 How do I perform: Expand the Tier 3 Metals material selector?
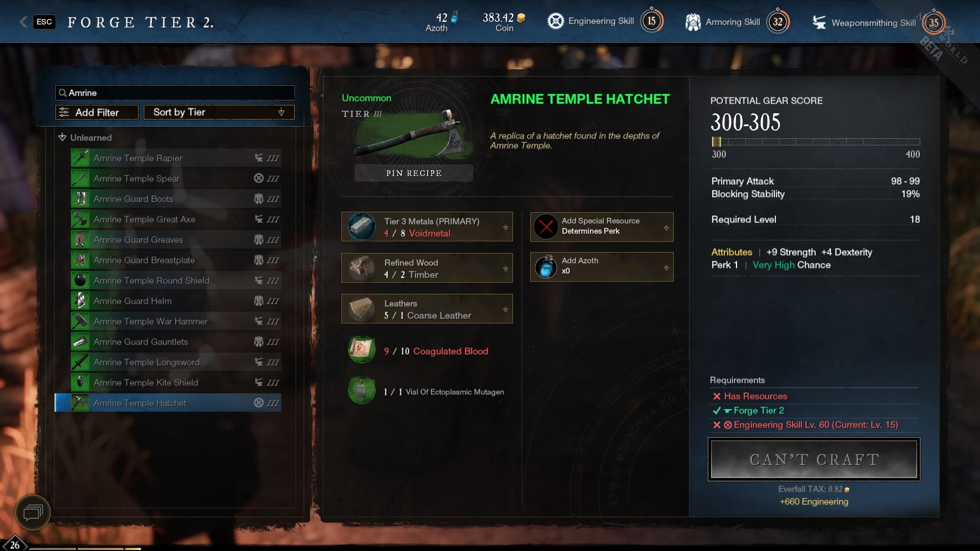(427, 227)
